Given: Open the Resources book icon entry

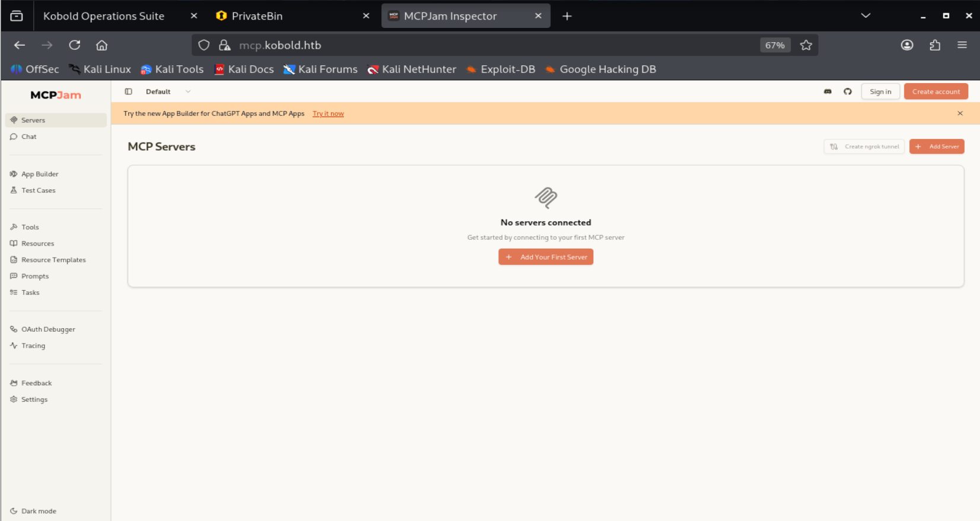Looking at the screenshot, I should tap(14, 243).
